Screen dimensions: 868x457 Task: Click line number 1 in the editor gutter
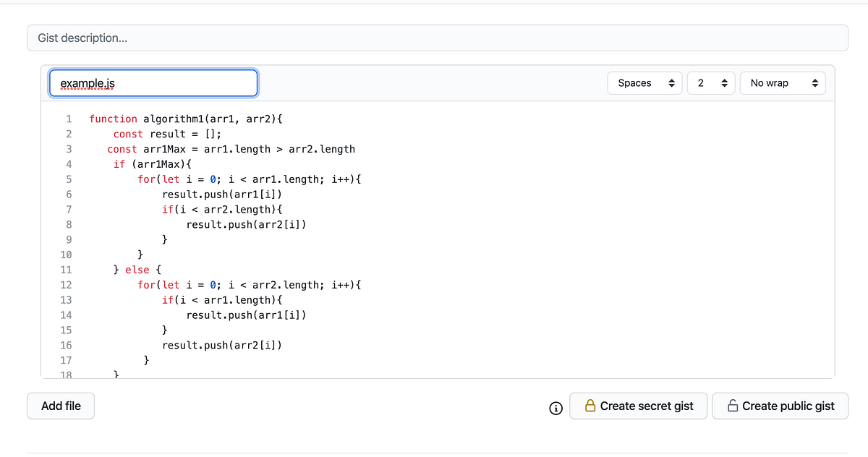[68, 119]
